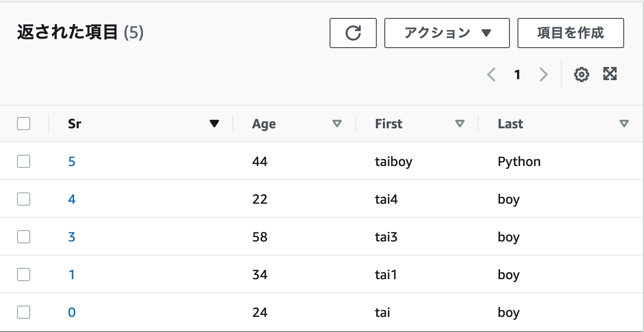The width and height of the screenshot is (644, 332).
Task: Go to next page arrow
Action: coord(543,75)
